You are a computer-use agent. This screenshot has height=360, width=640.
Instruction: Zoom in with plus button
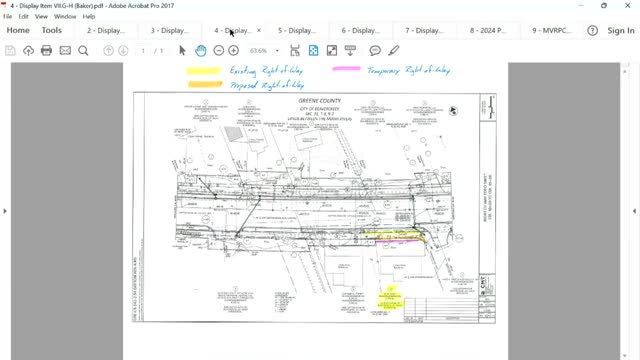pyautogui.click(x=233, y=51)
